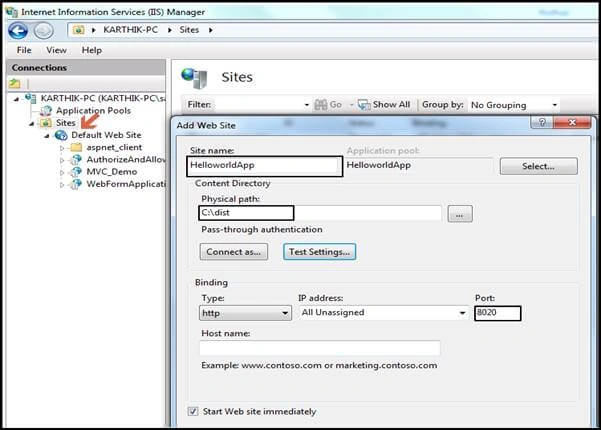The height and width of the screenshot is (430, 601).
Task: Open the File menu
Action: (x=24, y=50)
